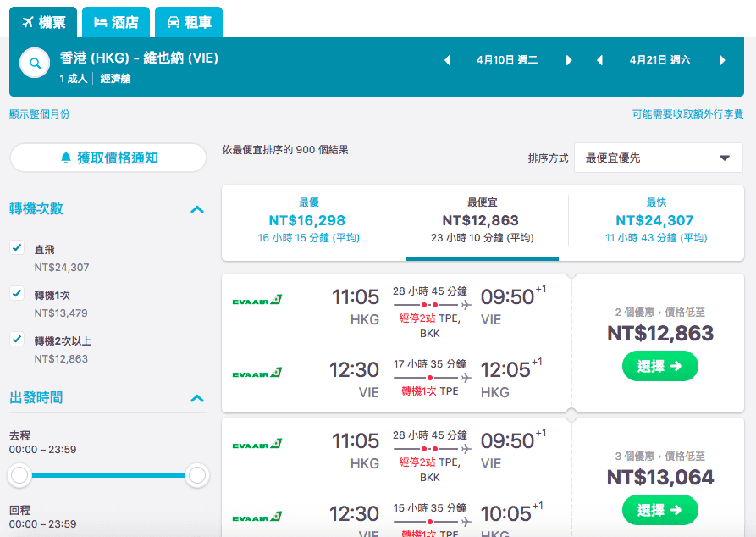Click EVA Air logo on first card's 11:05 flight
The height and width of the screenshot is (537, 756).
257,300
